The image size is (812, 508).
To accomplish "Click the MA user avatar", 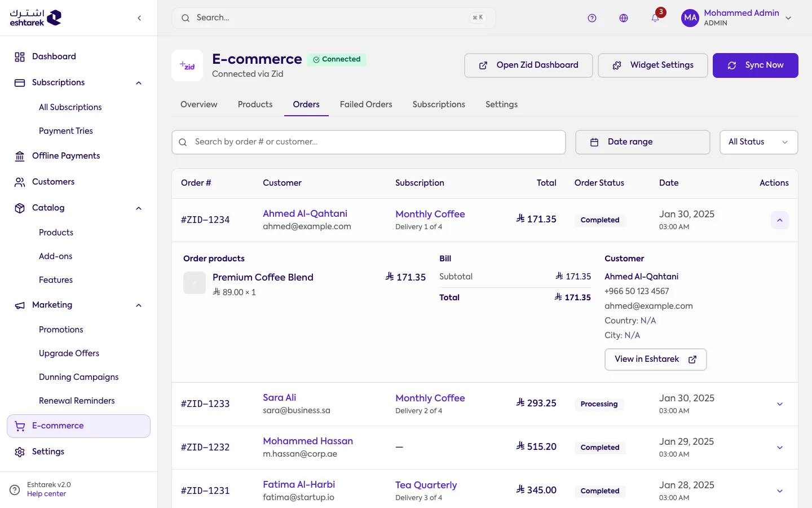I will [690, 18].
